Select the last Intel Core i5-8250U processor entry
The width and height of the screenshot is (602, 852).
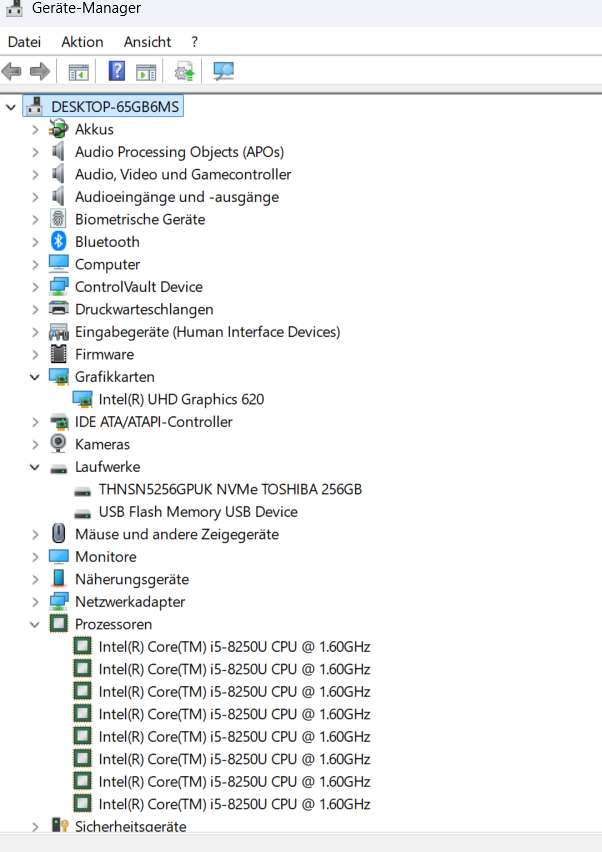tap(234, 804)
